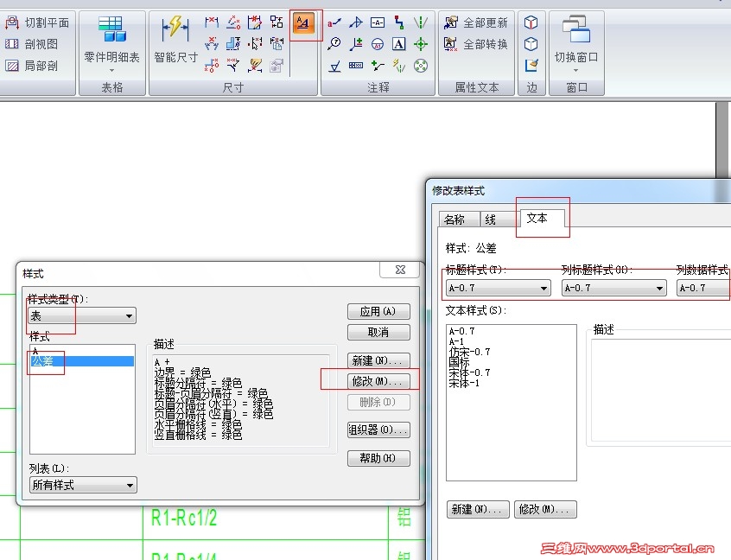Select the Distance Between dimension icon

click(x=212, y=22)
